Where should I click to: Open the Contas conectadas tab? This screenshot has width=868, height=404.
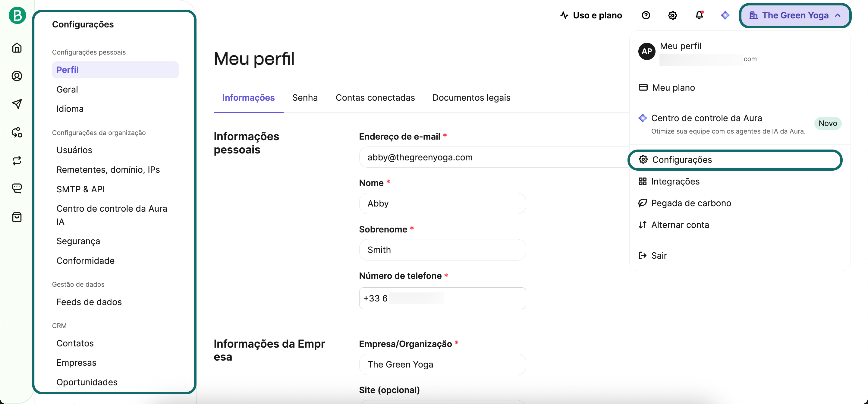pyautogui.click(x=375, y=98)
